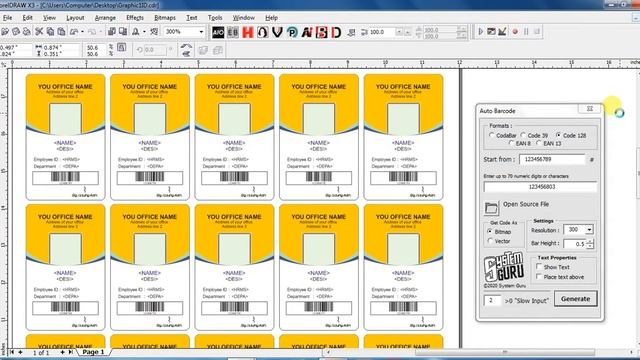Click the Open Source File label

click(526, 204)
